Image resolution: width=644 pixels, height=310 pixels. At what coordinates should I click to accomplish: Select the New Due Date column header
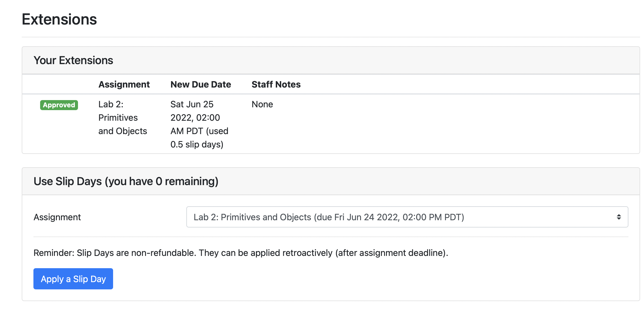click(x=201, y=84)
